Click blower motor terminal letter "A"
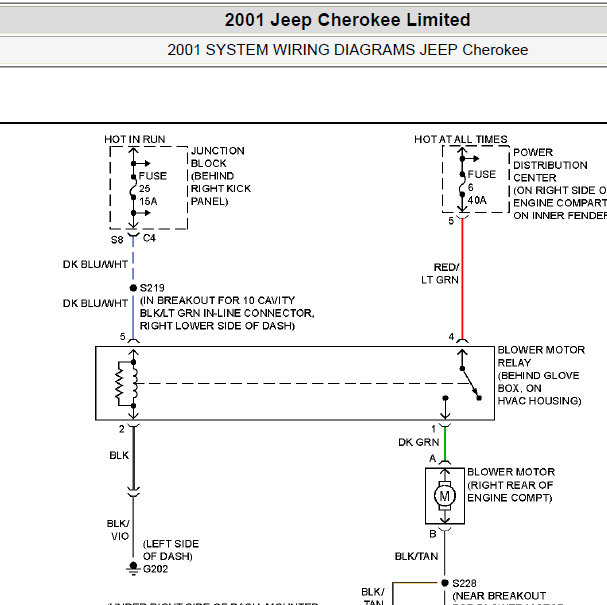The height and width of the screenshot is (605, 607). coord(433,459)
